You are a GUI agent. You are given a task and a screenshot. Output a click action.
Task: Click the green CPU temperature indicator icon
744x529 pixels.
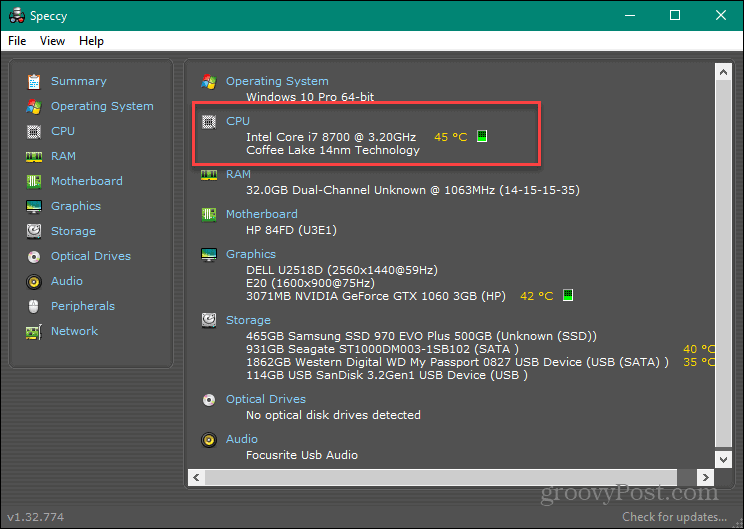tap(482, 136)
